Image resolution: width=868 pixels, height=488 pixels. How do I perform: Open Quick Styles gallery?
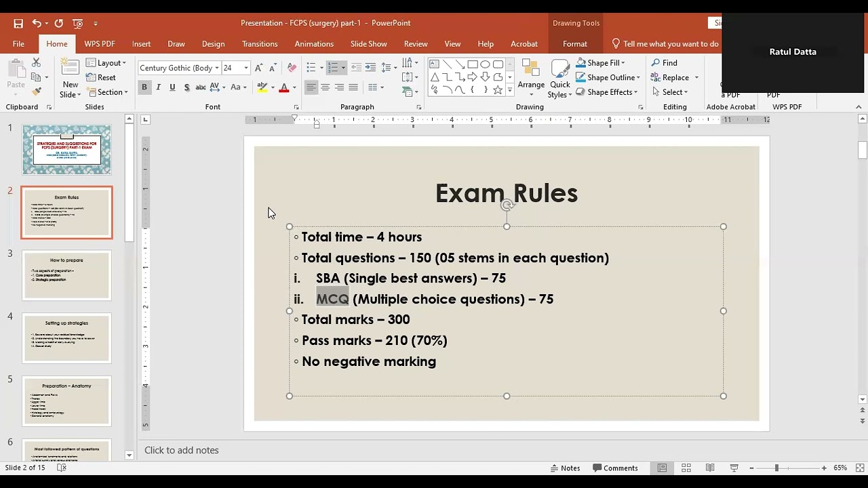point(560,78)
